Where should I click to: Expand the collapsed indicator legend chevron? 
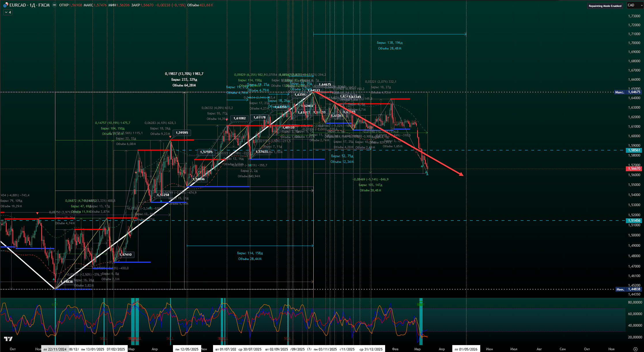(x=6, y=12)
